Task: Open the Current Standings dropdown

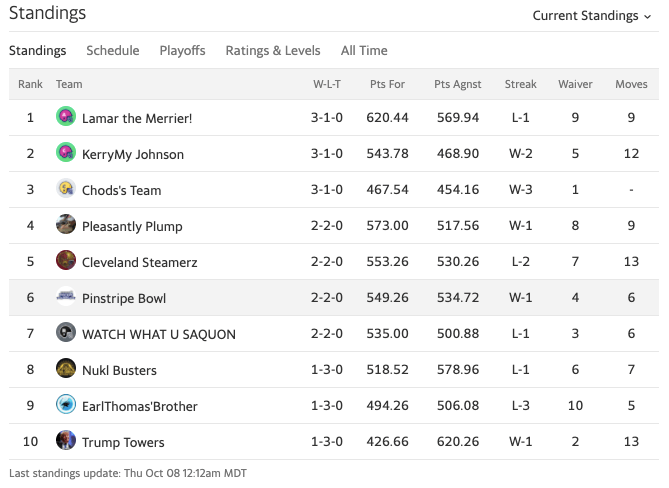Action: 591,15
